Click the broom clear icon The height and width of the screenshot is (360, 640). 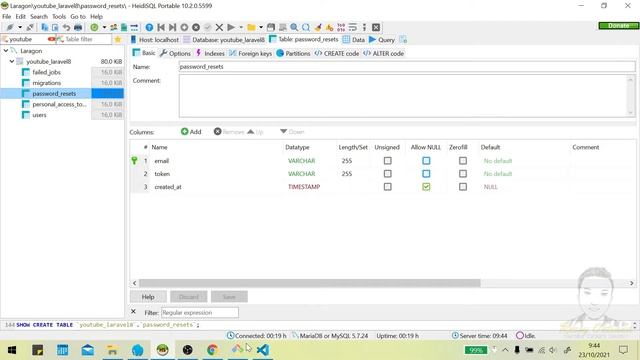click(318, 27)
